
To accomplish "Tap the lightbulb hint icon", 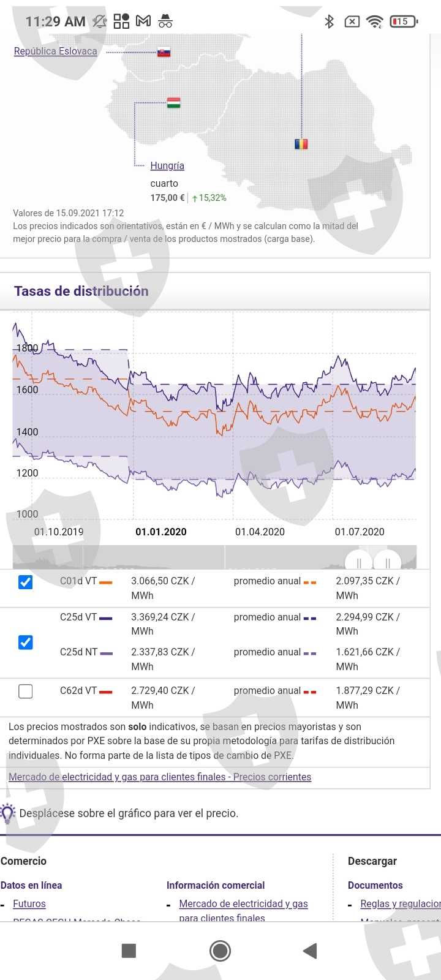I will click(x=7, y=813).
